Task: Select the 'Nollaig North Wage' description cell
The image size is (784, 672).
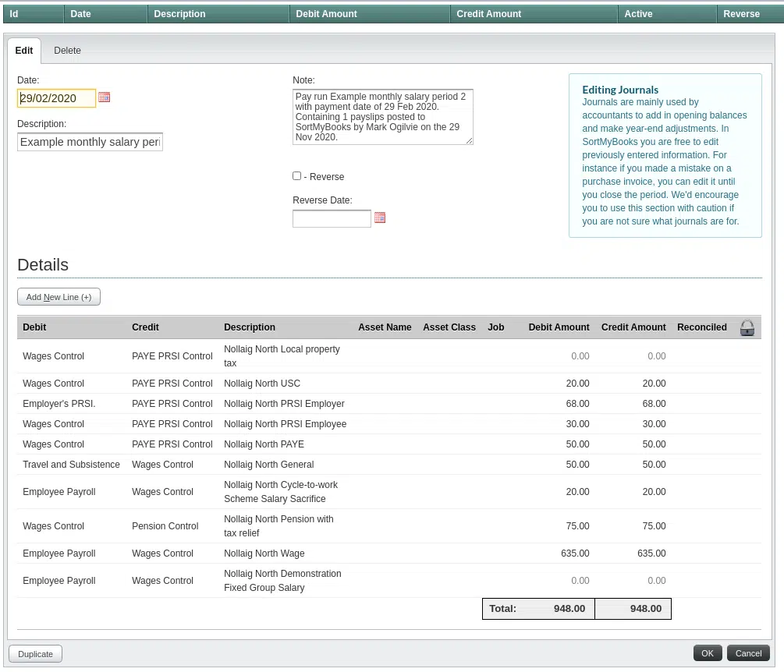Action: tap(264, 554)
